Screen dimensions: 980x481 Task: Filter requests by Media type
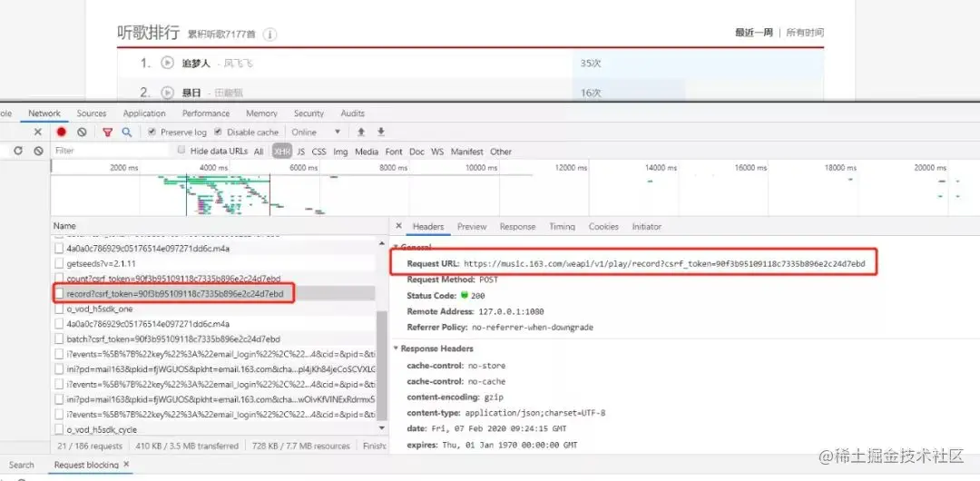[x=367, y=152]
